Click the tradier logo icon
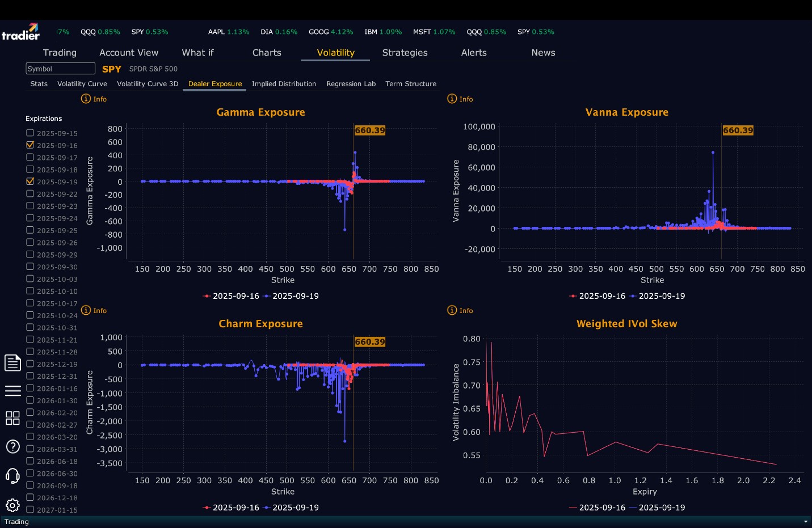 coord(20,32)
